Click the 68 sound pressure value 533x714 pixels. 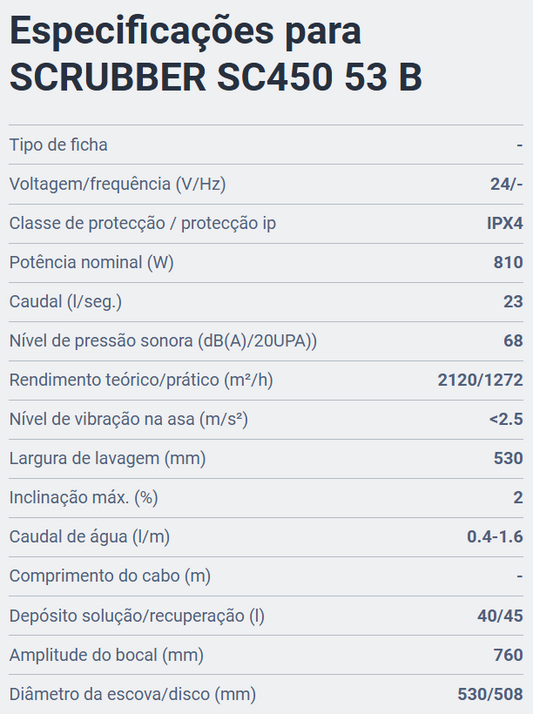[x=513, y=341]
